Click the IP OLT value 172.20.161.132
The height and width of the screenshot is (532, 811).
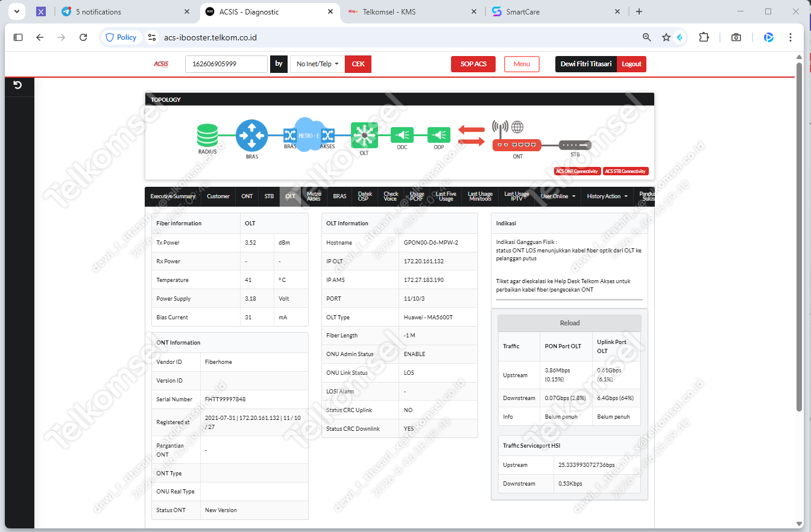423,261
